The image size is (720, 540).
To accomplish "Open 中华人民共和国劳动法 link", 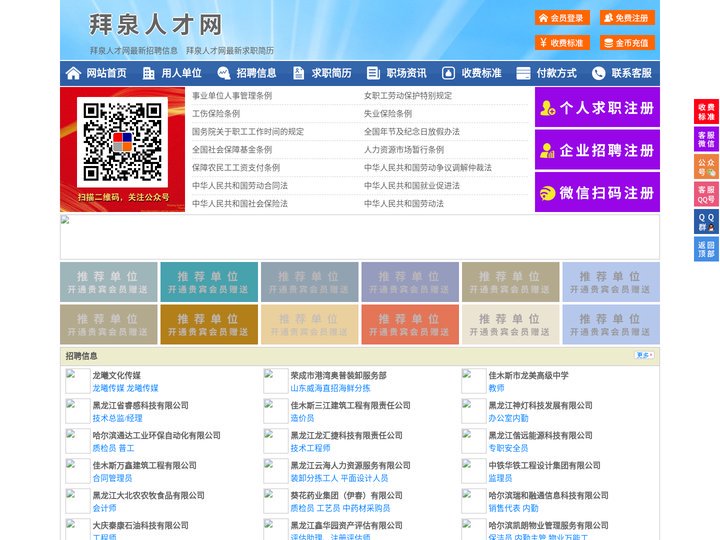I will [x=404, y=203].
